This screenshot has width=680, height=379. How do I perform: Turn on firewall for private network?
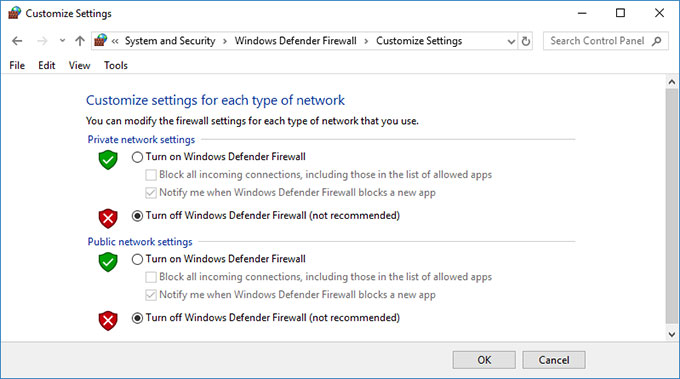[137, 157]
